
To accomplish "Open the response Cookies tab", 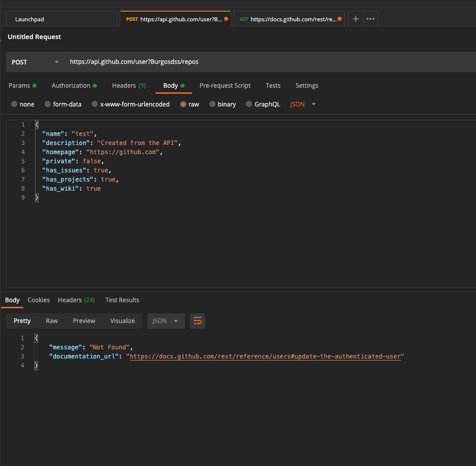I will pos(39,300).
